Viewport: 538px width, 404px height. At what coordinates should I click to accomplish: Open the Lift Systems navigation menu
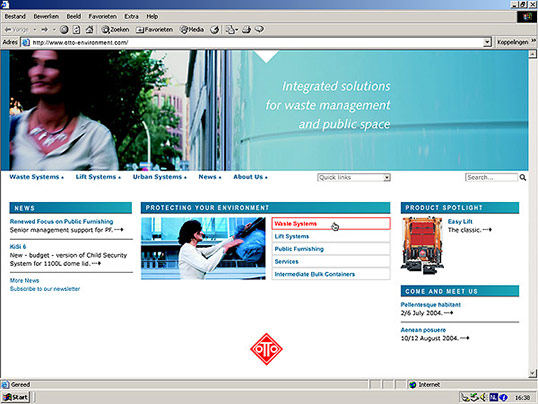pyautogui.click(x=98, y=177)
